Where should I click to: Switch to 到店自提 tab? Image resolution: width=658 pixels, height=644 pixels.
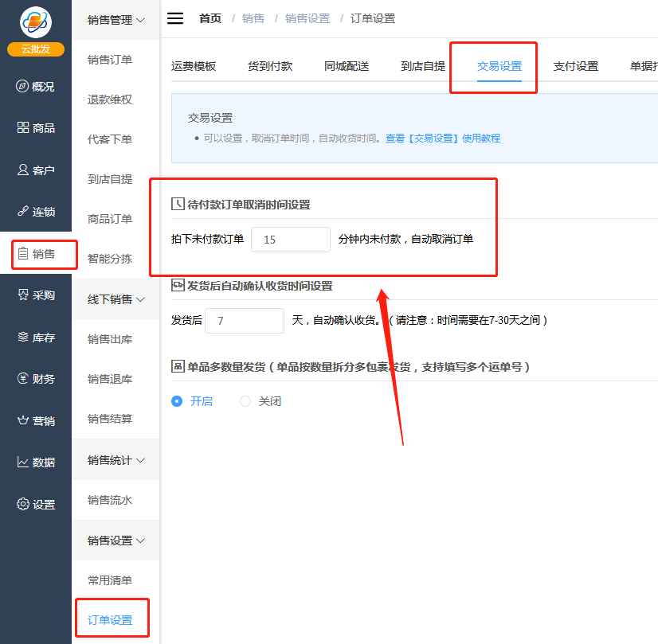point(422,66)
